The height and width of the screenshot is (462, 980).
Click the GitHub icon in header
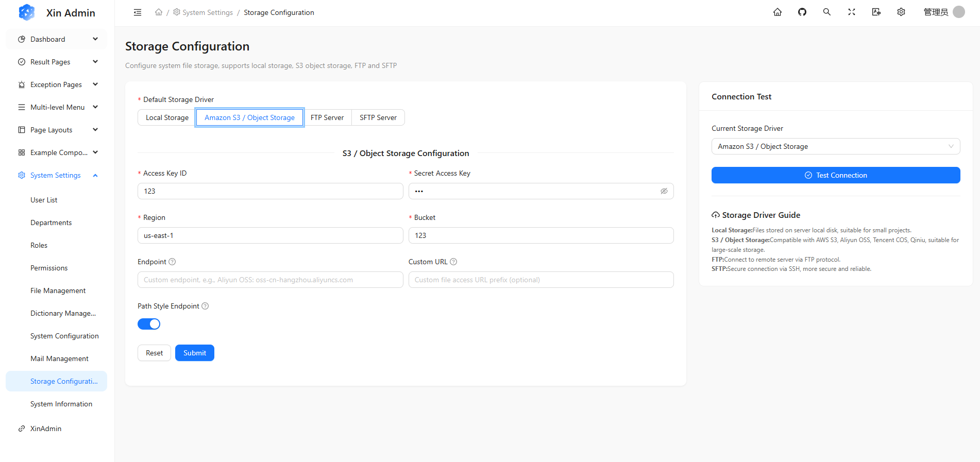(x=802, y=12)
